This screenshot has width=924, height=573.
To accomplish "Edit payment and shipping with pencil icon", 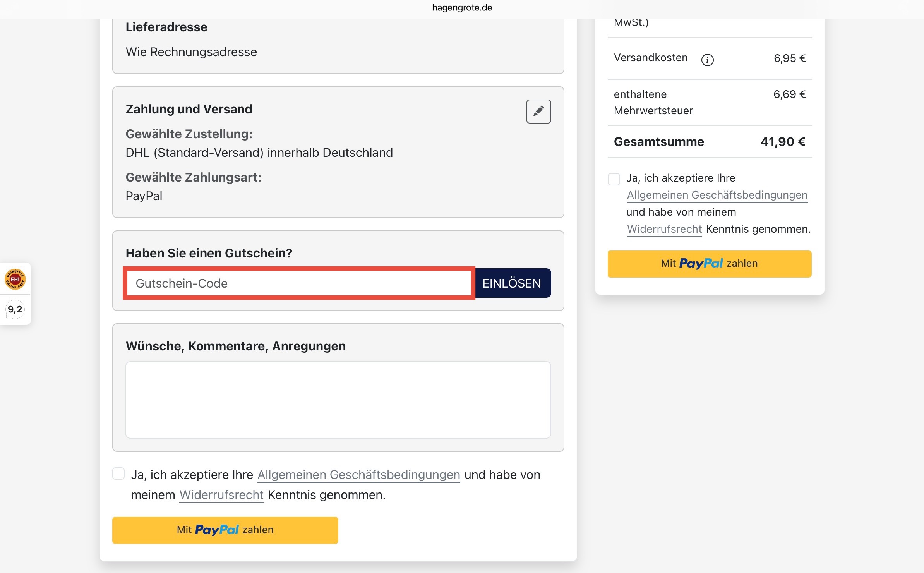I will (538, 112).
